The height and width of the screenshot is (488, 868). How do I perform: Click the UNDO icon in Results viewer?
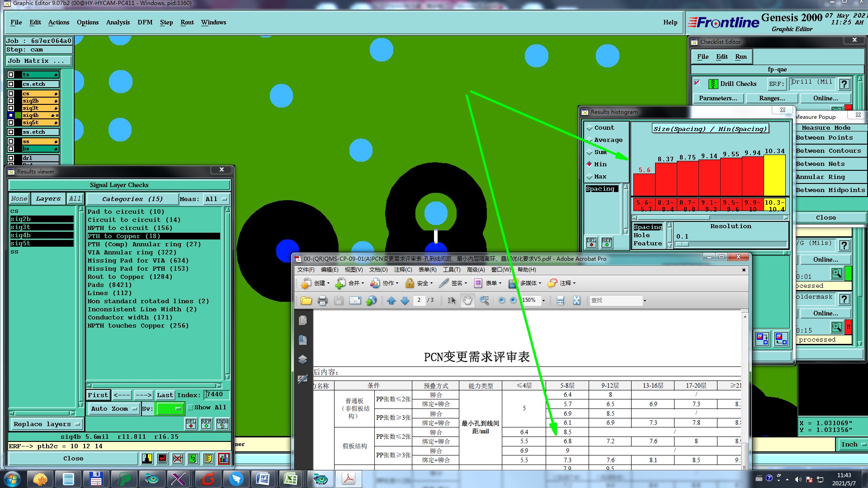[222, 423]
